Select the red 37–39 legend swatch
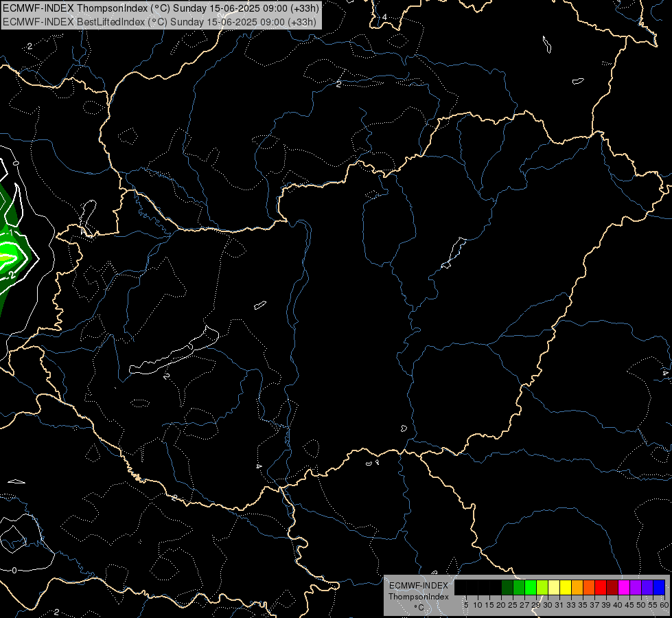 point(601,587)
